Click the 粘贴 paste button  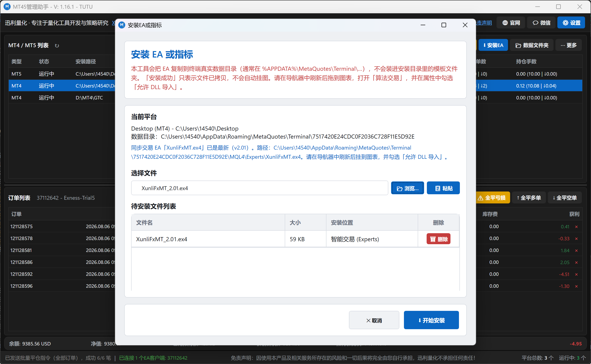tap(443, 188)
